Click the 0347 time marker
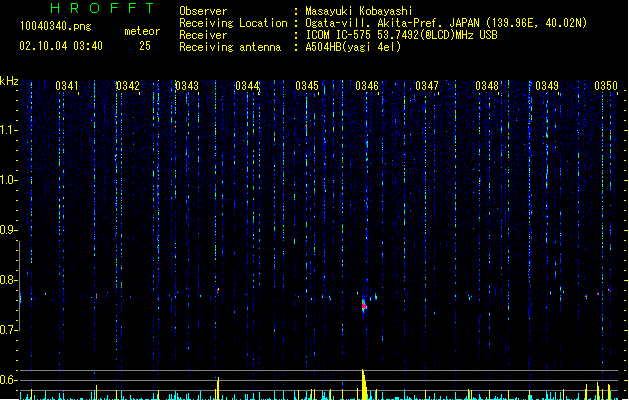 coord(427,86)
